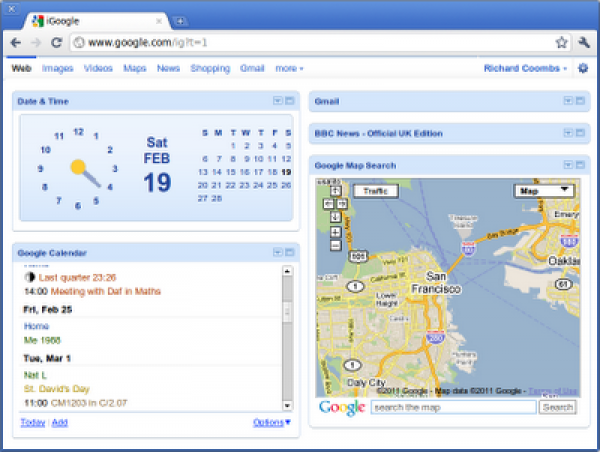Click the BBC News - Official UK Edition title
The width and height of the screenshot is (600, 452).
click(378, 134)
